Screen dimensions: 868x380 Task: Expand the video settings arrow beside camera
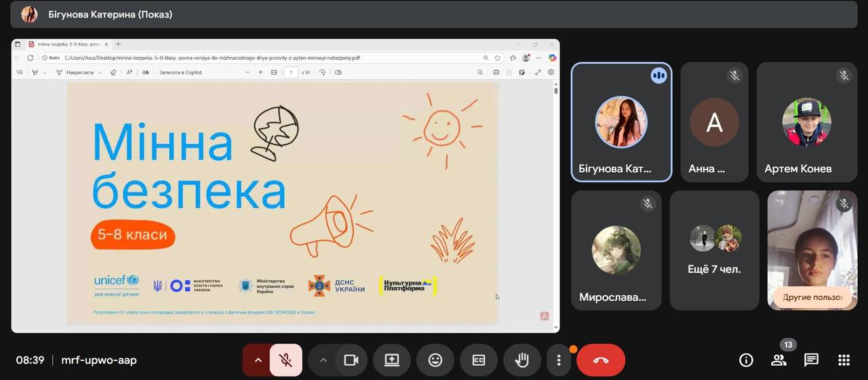coord(323,360)
